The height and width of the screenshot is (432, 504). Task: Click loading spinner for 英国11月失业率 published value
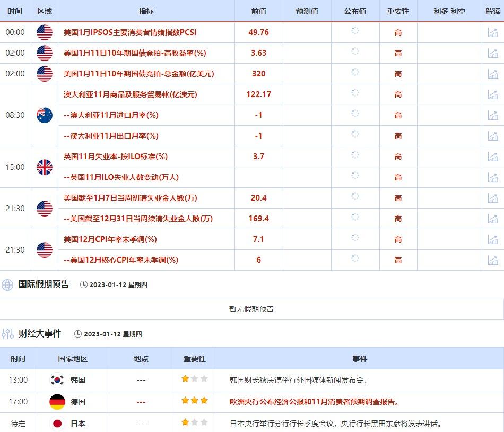355,156
